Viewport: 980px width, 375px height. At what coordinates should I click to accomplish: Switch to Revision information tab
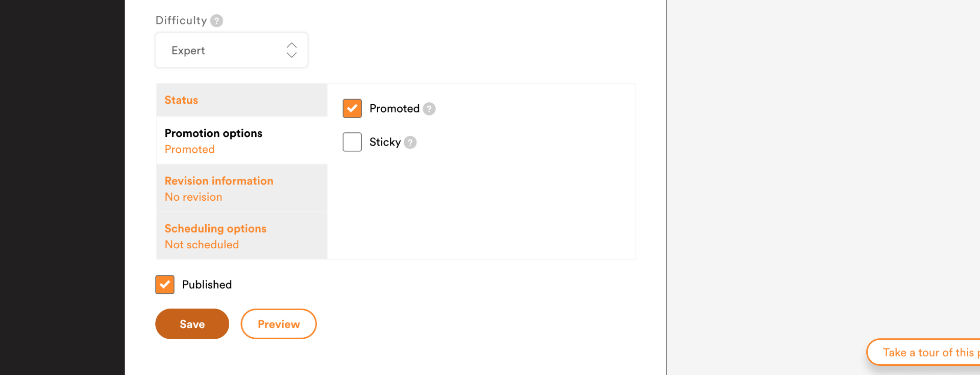tap(219, 181)
